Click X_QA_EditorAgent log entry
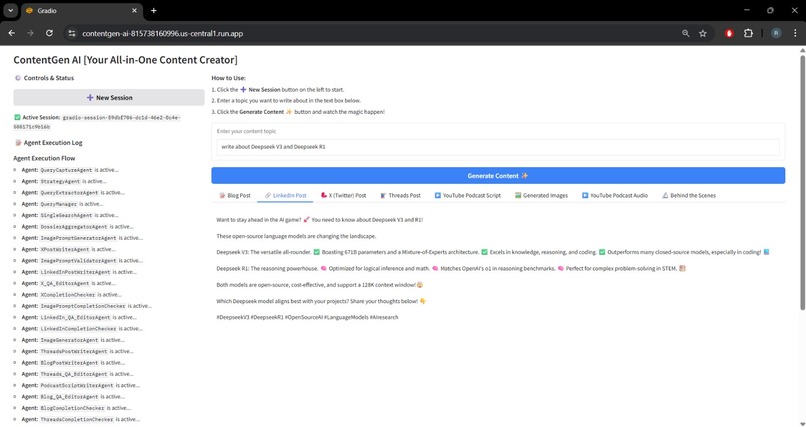806x427 pixels. (68, 283)
